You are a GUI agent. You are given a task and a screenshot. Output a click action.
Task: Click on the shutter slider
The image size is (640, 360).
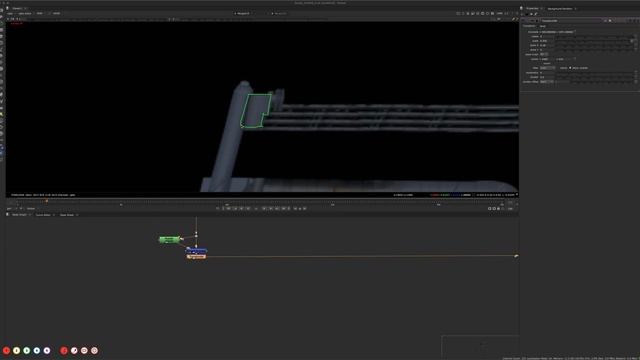coord(594,77)
